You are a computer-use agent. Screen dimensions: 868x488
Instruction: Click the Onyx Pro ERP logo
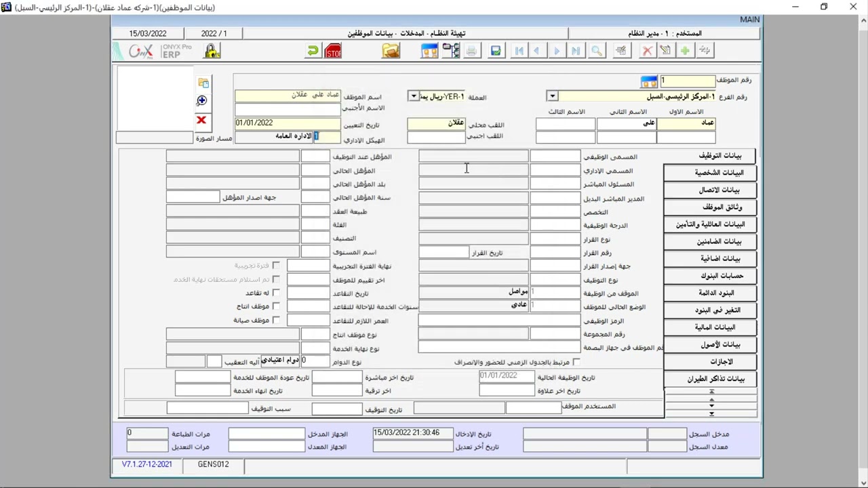(159, 52)
